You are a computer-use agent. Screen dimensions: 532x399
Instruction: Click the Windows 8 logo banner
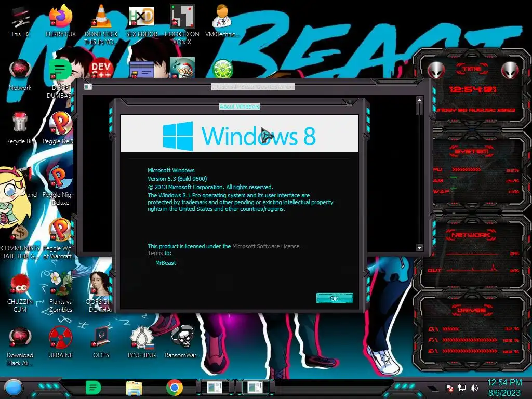(x=239, y=134)
